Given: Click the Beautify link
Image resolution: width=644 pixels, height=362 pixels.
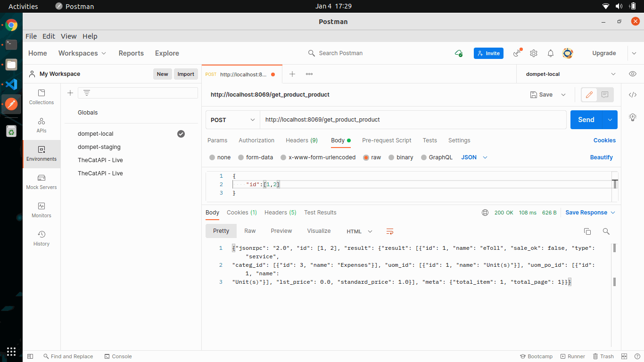Looking at the screenshot, I should (601, 157).
